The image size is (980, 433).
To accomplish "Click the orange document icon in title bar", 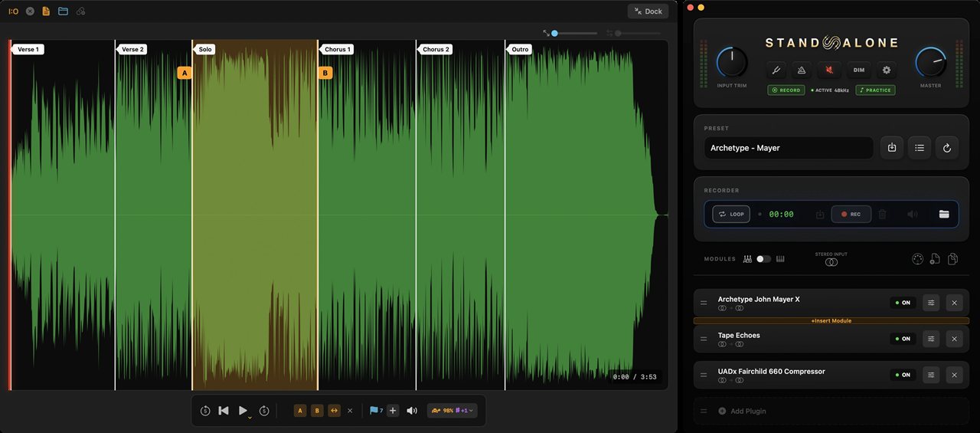I will tap(46, 11).
